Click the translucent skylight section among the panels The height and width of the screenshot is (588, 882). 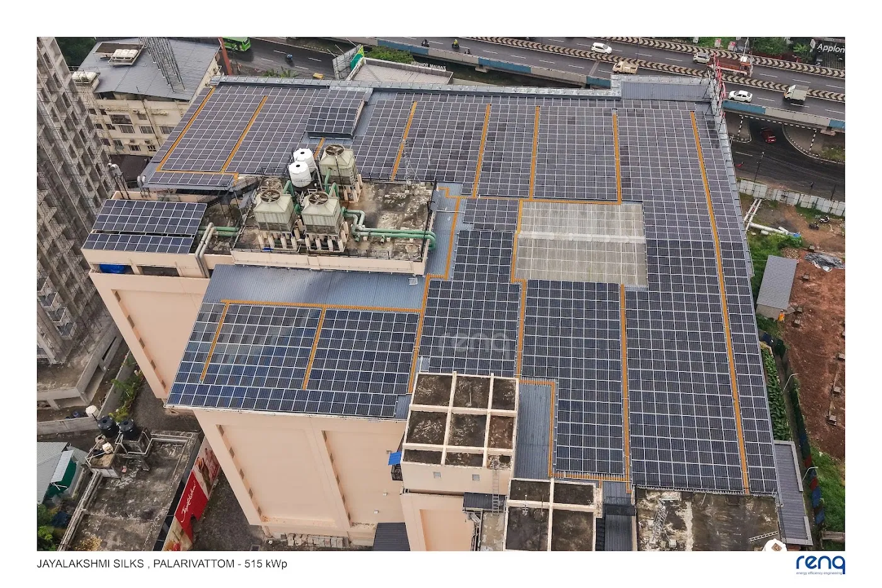coord(581,242)
